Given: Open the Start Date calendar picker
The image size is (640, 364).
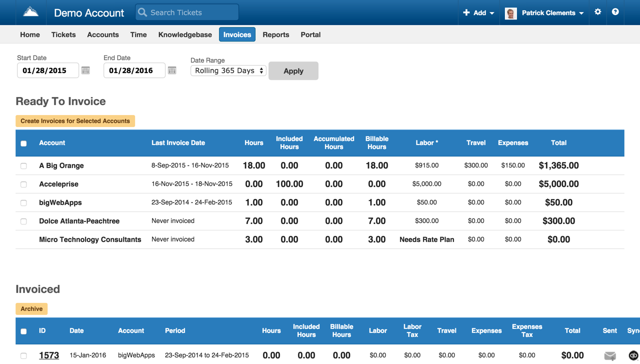Looking at the screenshot, I should pyautogui.click(x=85, y=70).
